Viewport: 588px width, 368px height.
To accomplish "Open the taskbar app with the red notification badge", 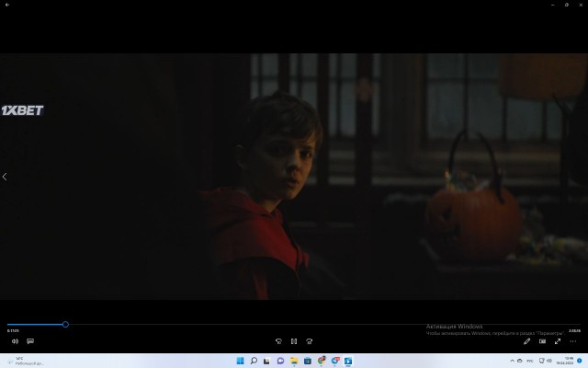I will coord(334,361).
